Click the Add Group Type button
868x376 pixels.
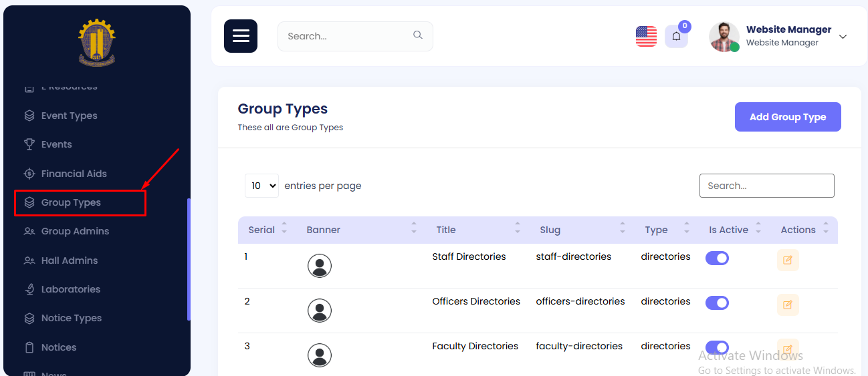pos(787,117)
